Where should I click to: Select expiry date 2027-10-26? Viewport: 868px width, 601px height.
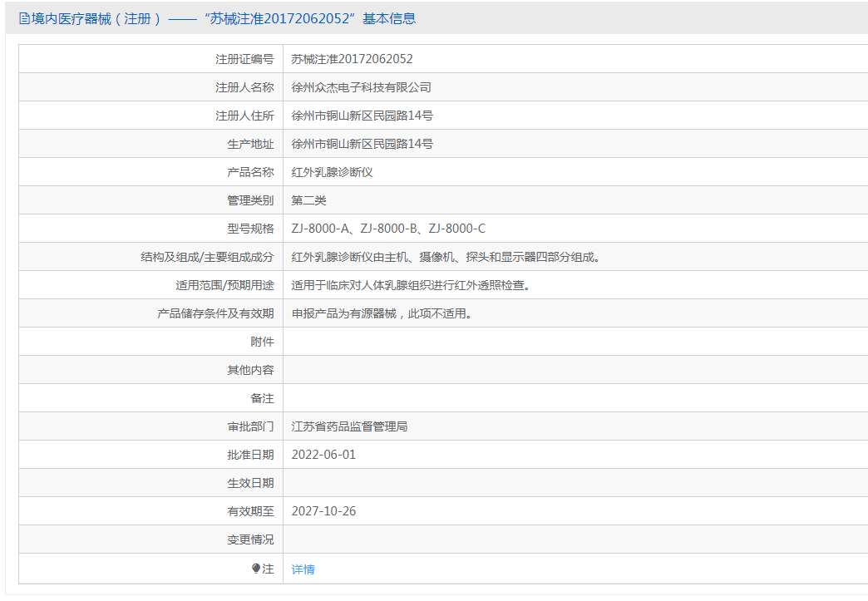click(x=323, y=511)
